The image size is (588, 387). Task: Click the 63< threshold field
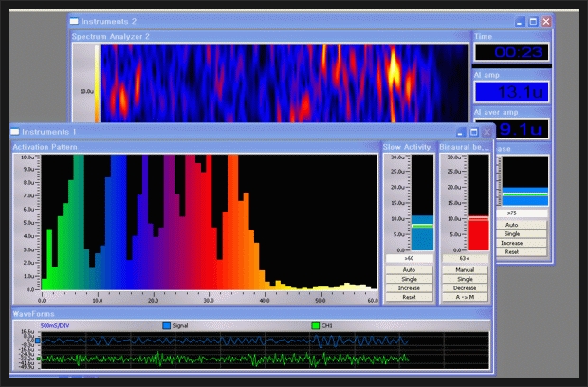465,258
